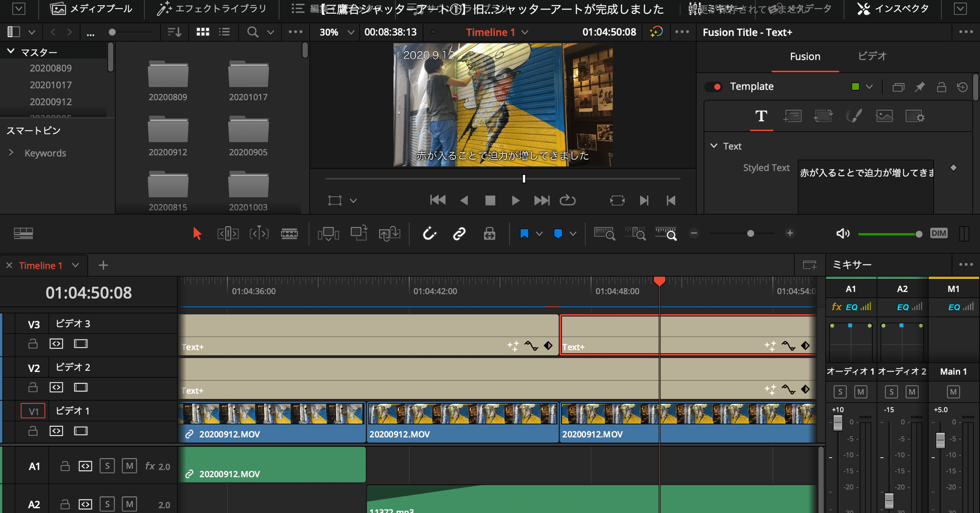Open the Transform tab icon in Inspector
The height and width of the screenshot is (513, 980).
tap(823, 116)
